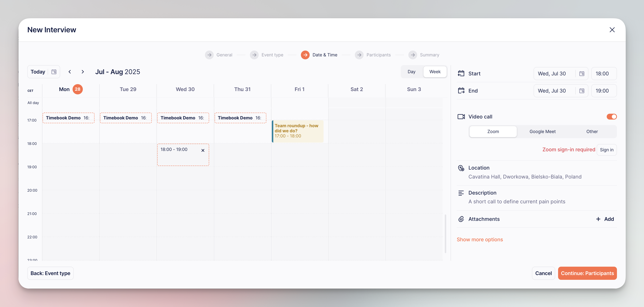This screenshot has width=644, height=307.
Task: Toggle the Video call switch off
Action: (611, 117)
